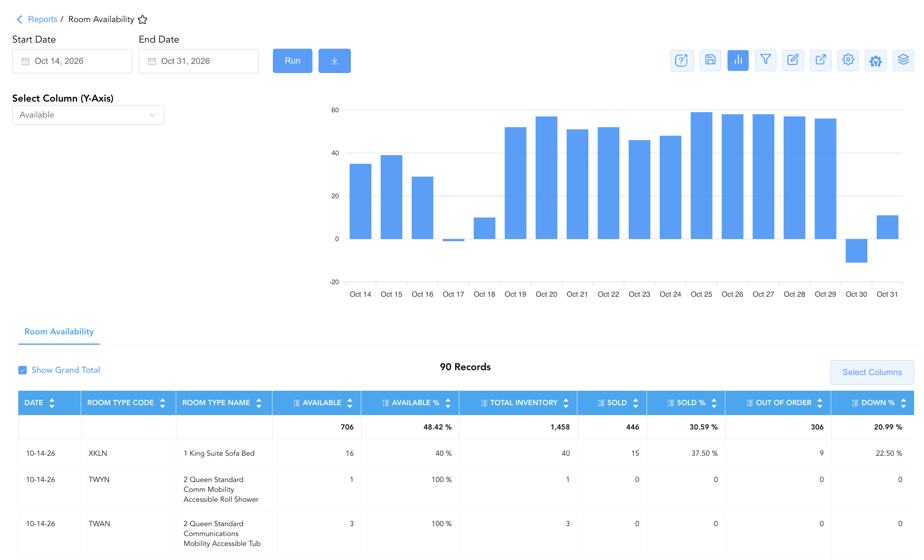924x560 pixels.
Task: Open the external-link share icon
Action: coord(821,60)
